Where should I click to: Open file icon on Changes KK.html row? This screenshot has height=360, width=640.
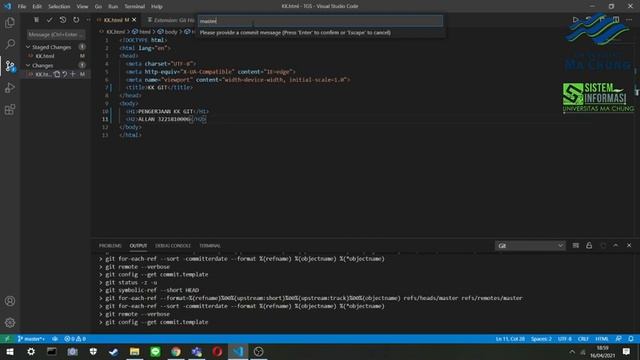click(x=57, y=74)
